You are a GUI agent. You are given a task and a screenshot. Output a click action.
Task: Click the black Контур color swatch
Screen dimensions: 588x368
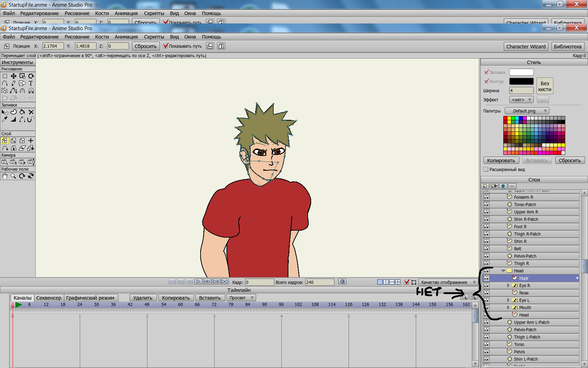[521, 81]
